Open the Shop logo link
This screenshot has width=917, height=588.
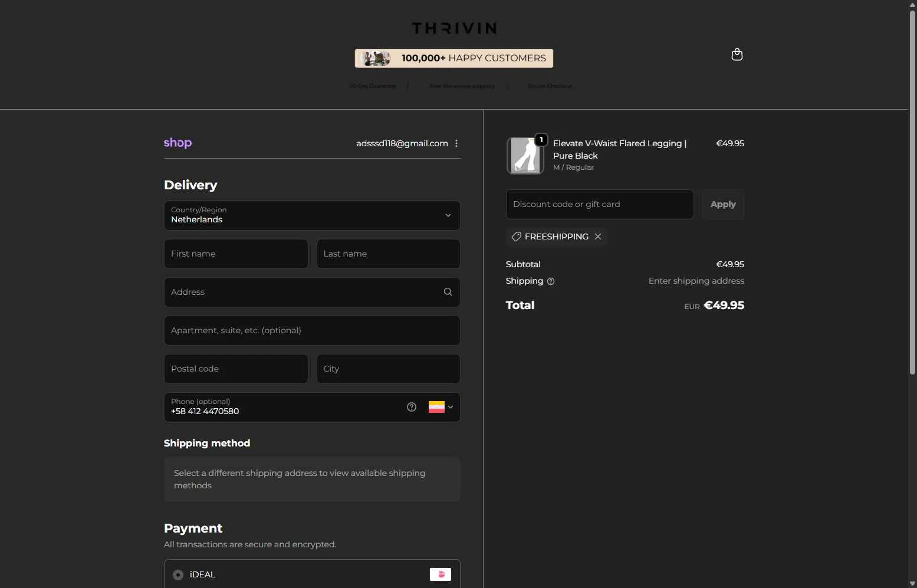coord(178,143)
